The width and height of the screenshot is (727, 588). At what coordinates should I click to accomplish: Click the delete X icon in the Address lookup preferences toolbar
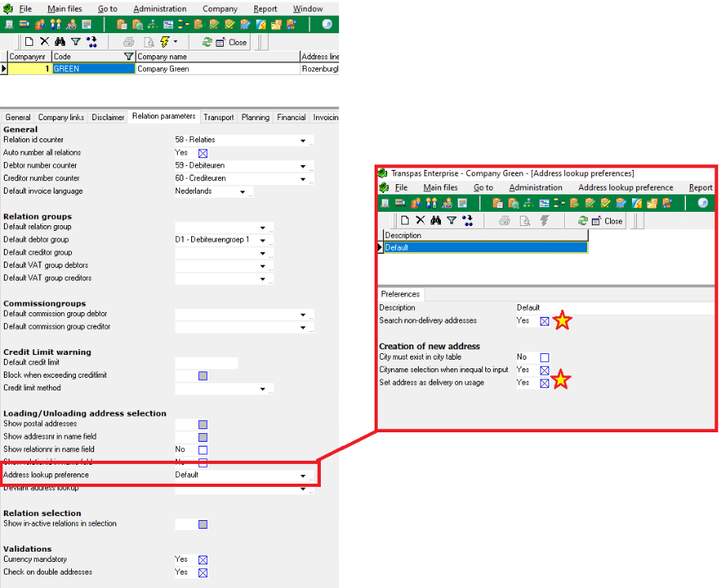(420, 220)
